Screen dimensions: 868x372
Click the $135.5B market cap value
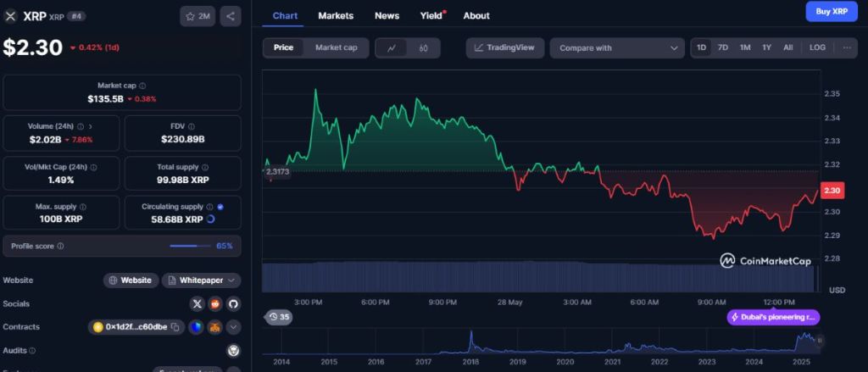pos(105,99)
